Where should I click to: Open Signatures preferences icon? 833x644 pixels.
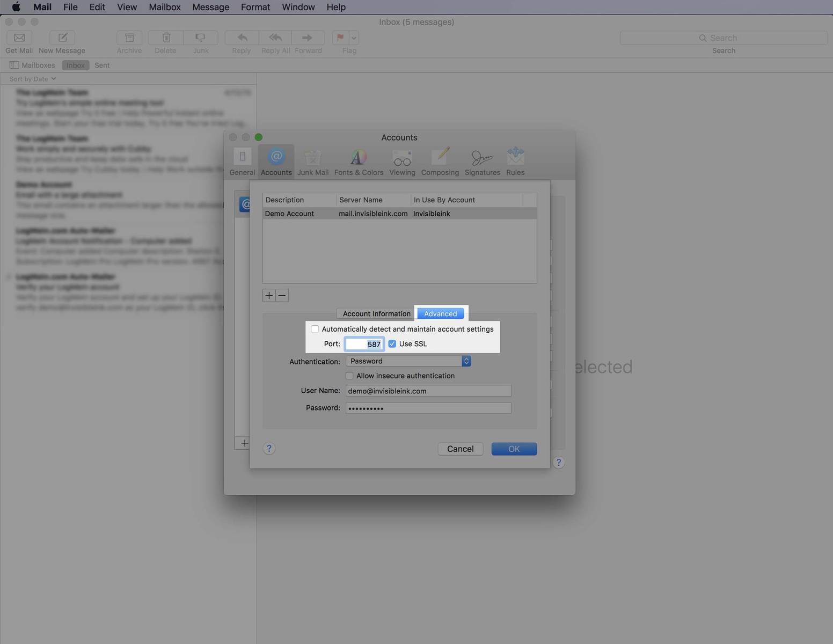tap(482, 162)
